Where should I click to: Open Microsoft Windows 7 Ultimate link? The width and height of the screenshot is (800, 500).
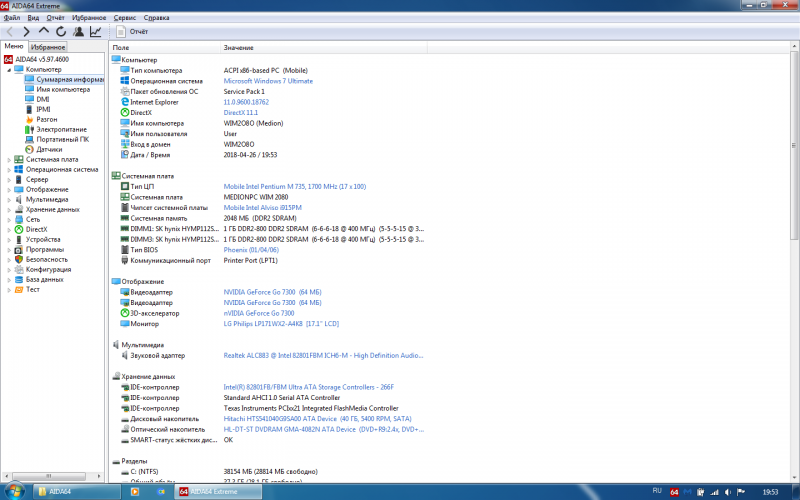coord(268,81)
